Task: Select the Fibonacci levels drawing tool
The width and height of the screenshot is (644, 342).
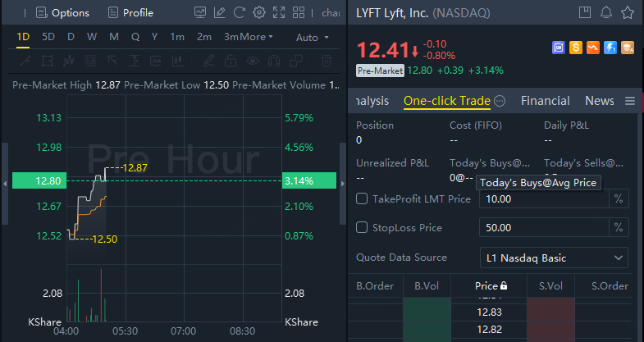Action: click(x=90, y=62)
